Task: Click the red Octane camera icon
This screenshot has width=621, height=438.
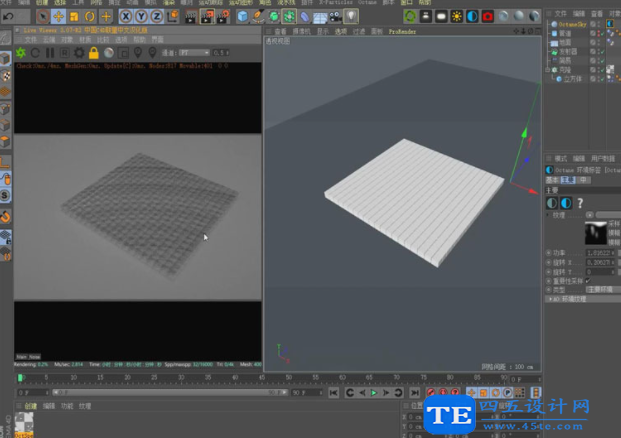Action: (x=488, y=17)
